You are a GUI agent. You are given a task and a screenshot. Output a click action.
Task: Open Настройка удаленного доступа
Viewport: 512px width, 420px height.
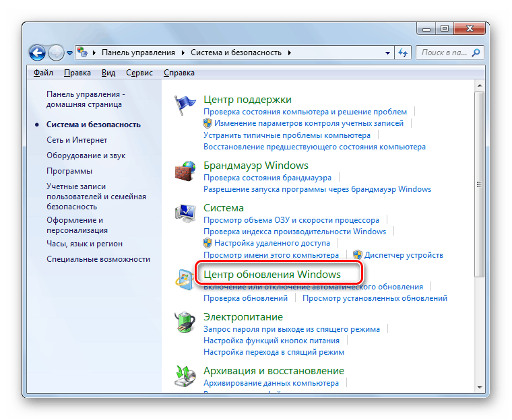point(272,243)
